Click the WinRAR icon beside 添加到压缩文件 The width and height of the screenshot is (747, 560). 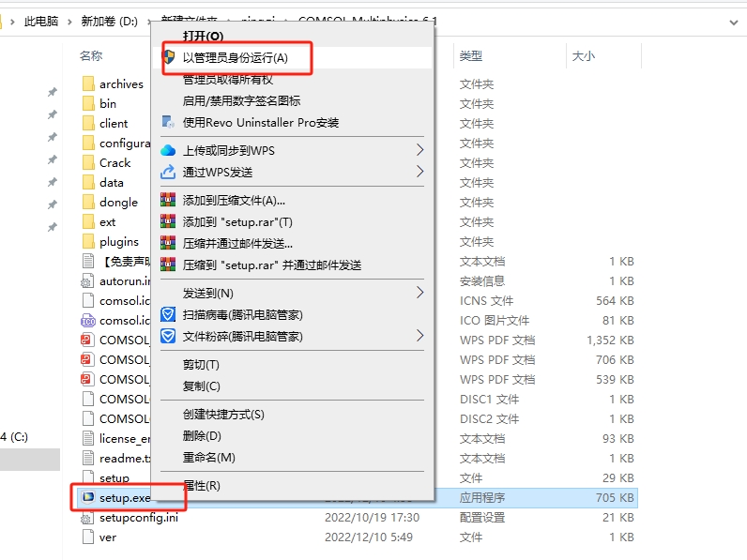click(168, 200)
